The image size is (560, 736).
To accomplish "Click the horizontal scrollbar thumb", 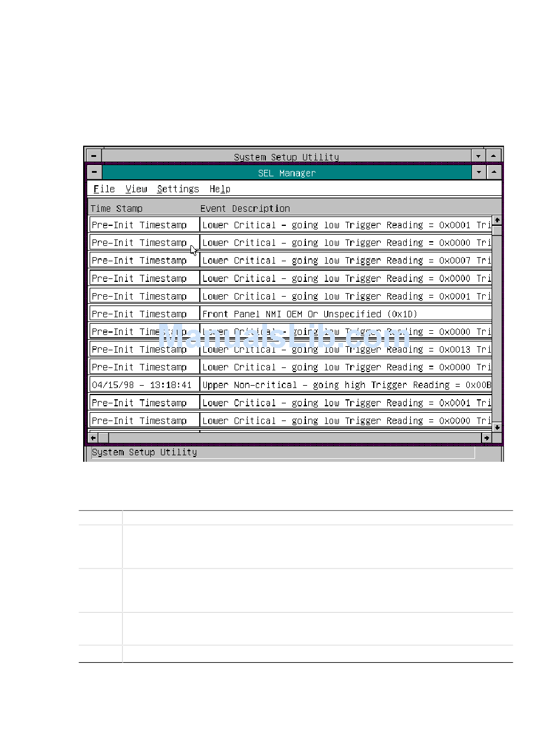I will (103, 438).
